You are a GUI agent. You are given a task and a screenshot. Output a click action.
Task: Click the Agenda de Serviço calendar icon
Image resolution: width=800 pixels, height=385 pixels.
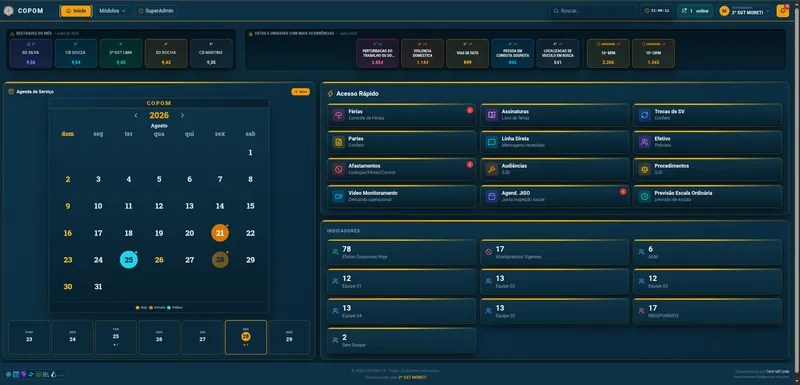tap(11, 92)
